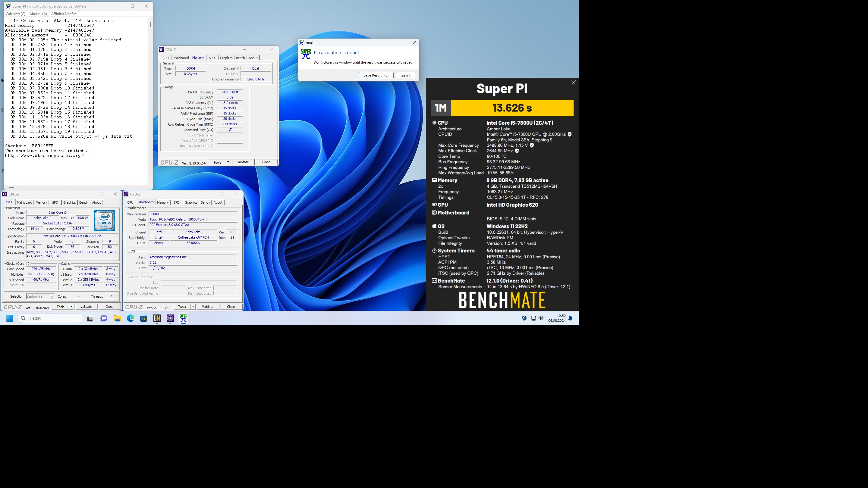This screenshot has height=488, width=868.
Task: Open Calculate(C) menu in Super PI
Action: click(15, 14)
